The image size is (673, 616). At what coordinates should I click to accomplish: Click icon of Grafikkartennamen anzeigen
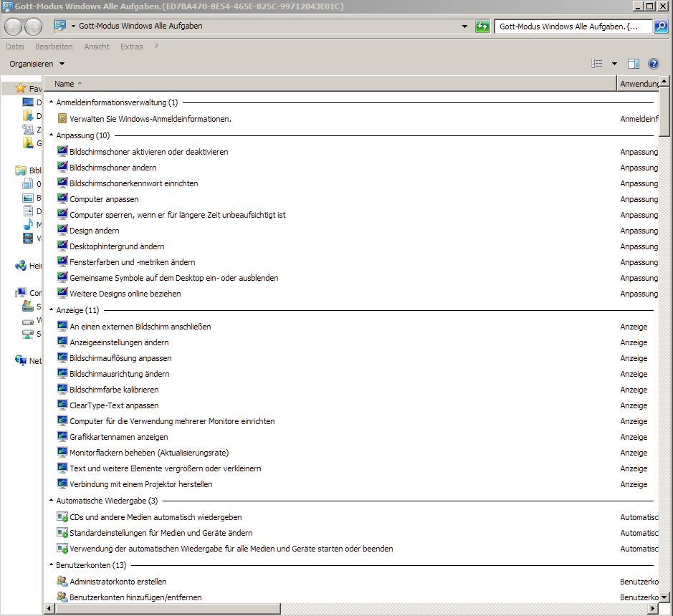62,436
